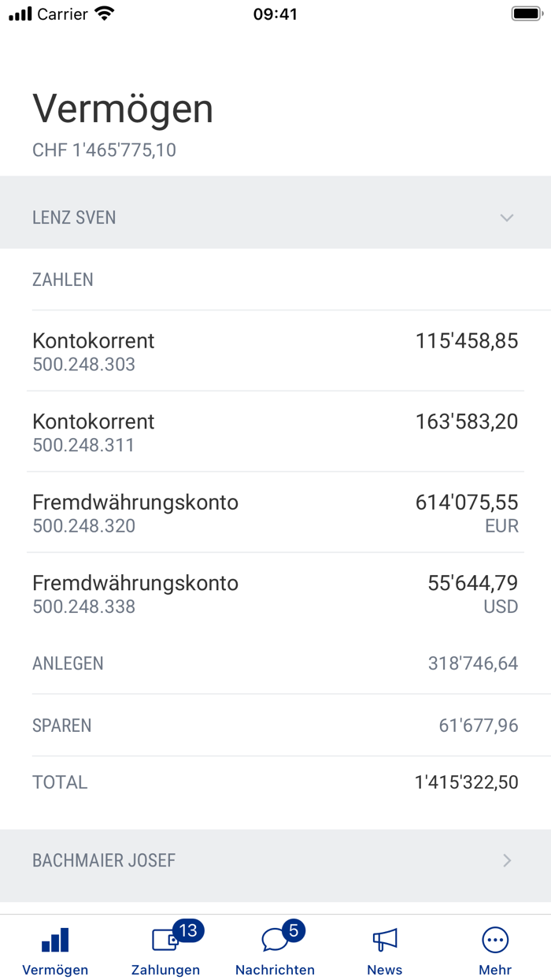Image resolution: width=551 pixels, height=980 pixels.
Task: Tap the badge showing 5 unread messages
Action: [x=294, y=930]
